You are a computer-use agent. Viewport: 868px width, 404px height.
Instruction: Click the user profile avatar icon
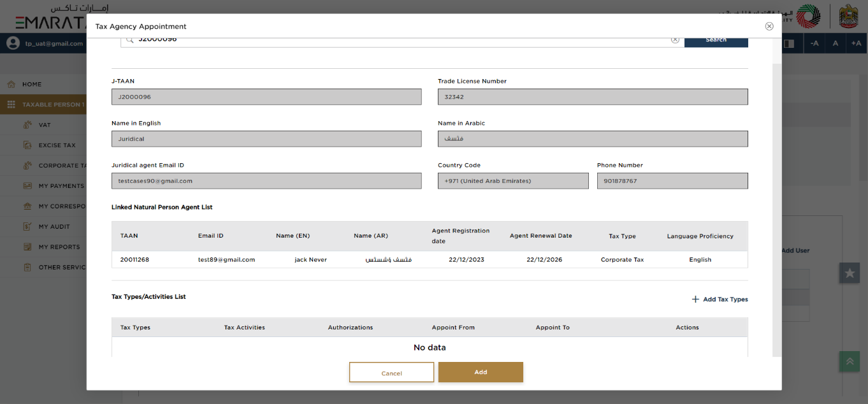13,43
